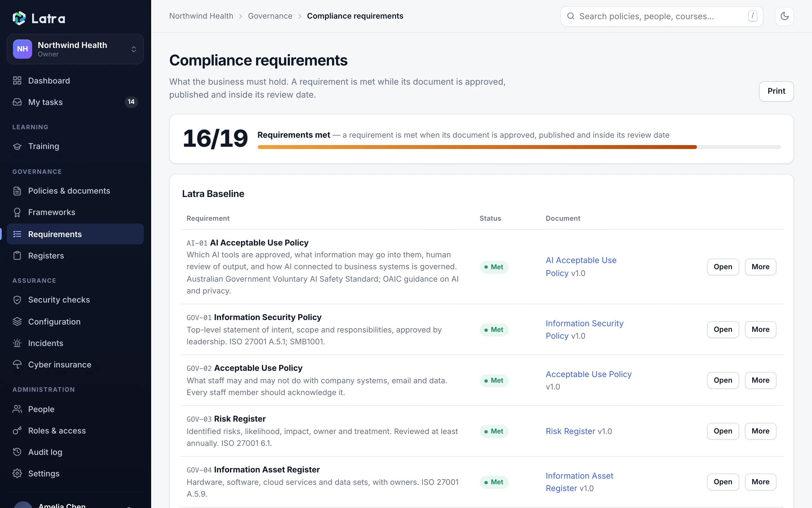Select the Training graduation cap icon
The height and width of the screenshot is (508, 812).
pyautogui.click(x=17, y=146)
